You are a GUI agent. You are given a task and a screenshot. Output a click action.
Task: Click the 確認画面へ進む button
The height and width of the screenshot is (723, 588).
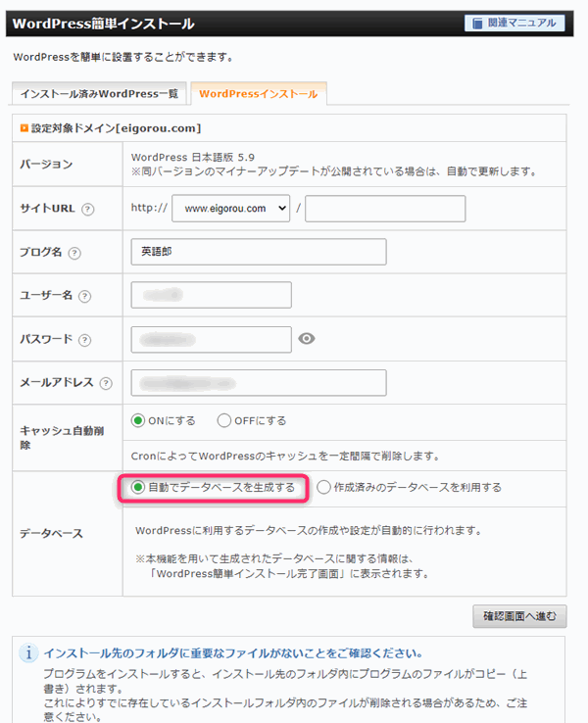[519, 616]
